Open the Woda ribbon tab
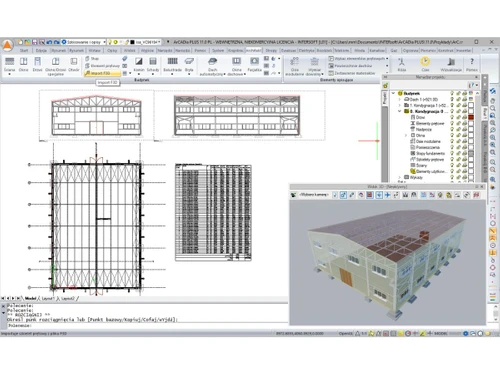Viewport: 500px width, 375px height. [359, 50]
